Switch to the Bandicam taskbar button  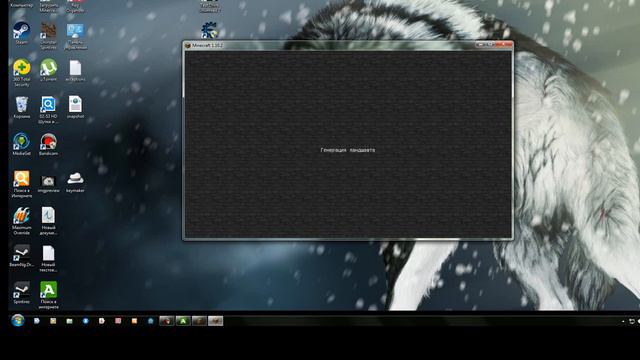tap(167, 321)
